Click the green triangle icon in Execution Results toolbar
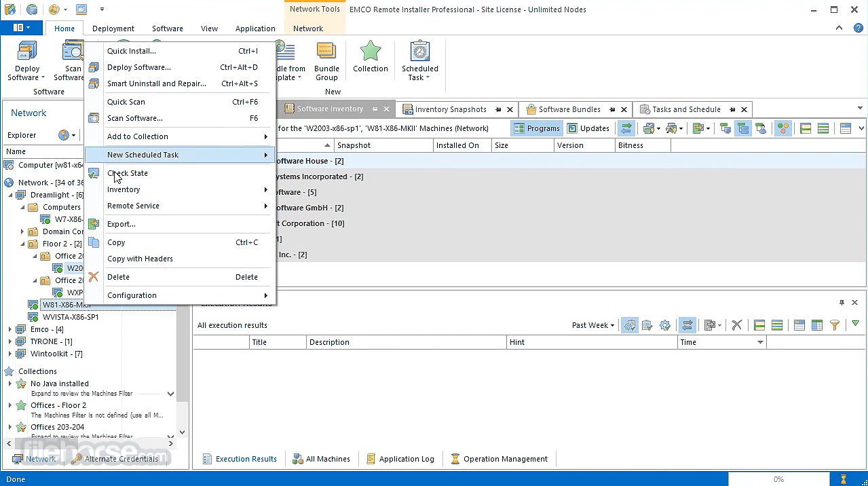868x486 pixels. 855,324
